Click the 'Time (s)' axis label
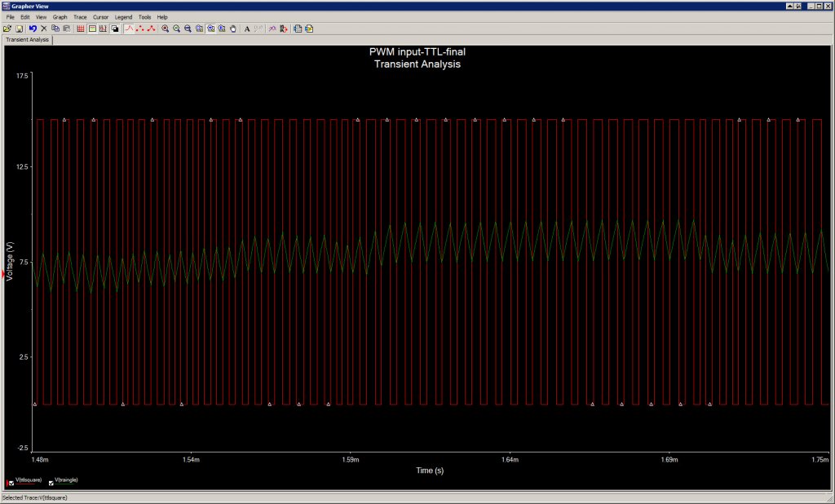 point(429,471)
